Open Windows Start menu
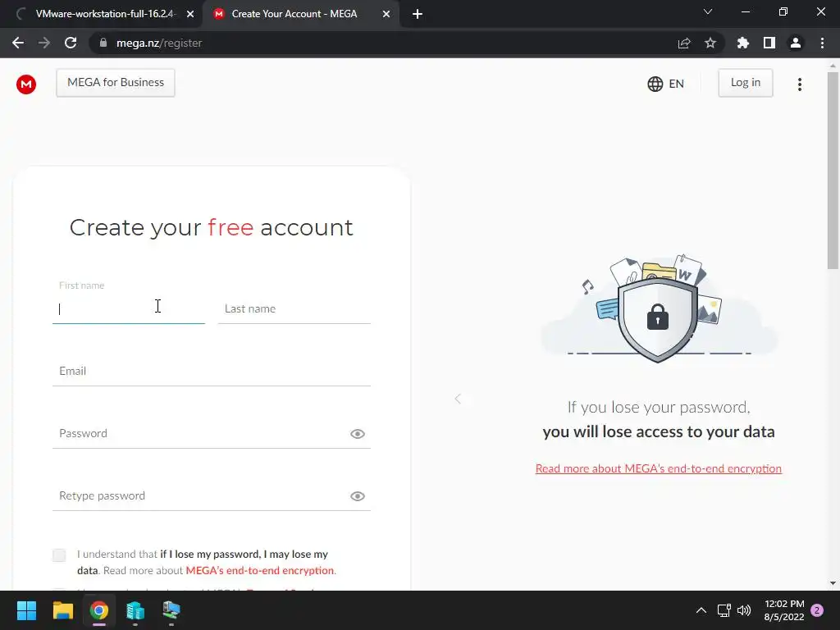This screenshot has height=630, width=840. 26,610
